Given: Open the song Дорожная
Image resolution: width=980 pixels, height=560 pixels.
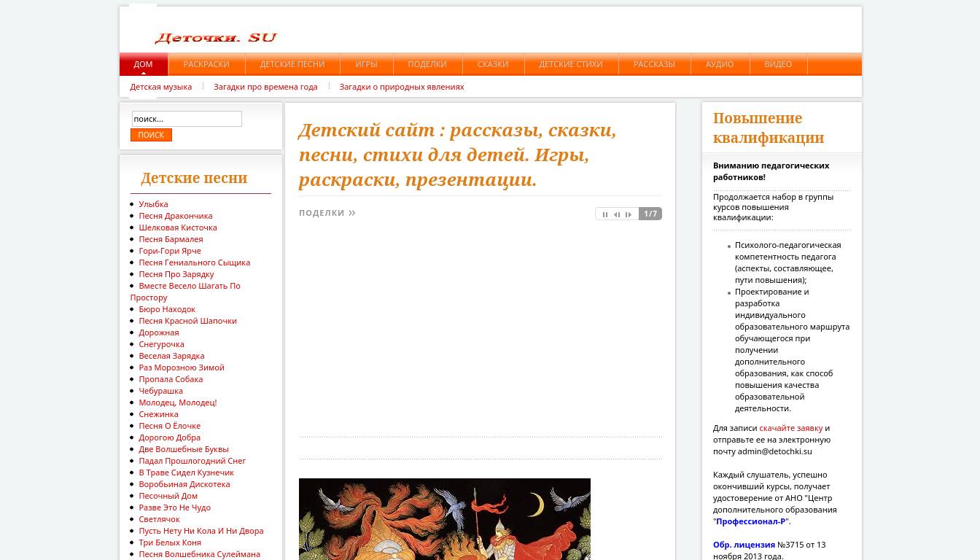Looking at the screenshot, I should [159, 332].
